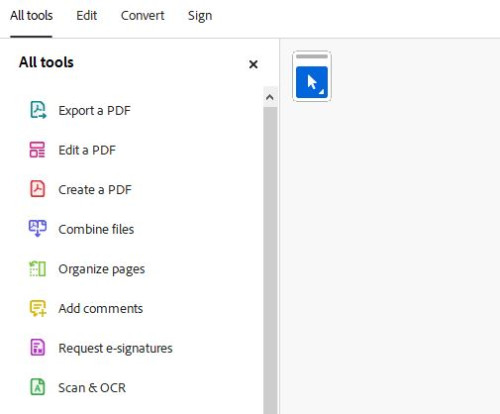Viewport: 500px width, 414px height.
Task: Click the Combine files icon
Action: point(37,229)
